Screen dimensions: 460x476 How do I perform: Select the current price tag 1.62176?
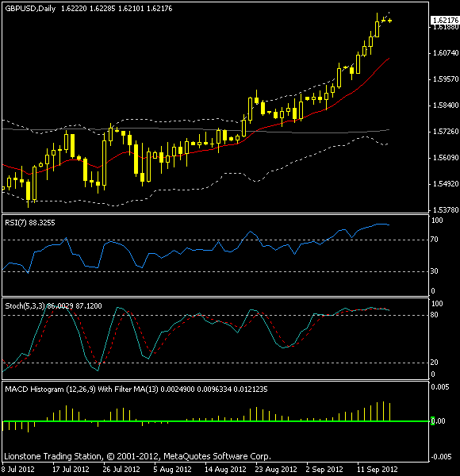click(x=445, y=21)
